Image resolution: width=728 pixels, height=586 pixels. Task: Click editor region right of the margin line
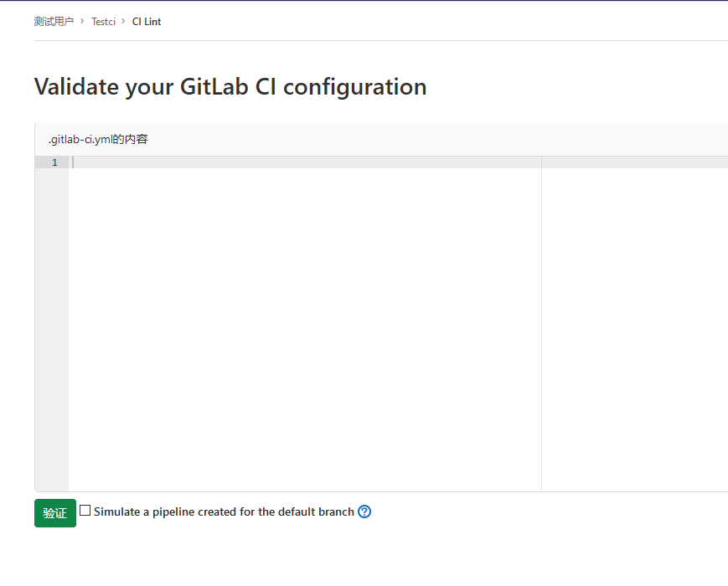[x=635, y=330]
